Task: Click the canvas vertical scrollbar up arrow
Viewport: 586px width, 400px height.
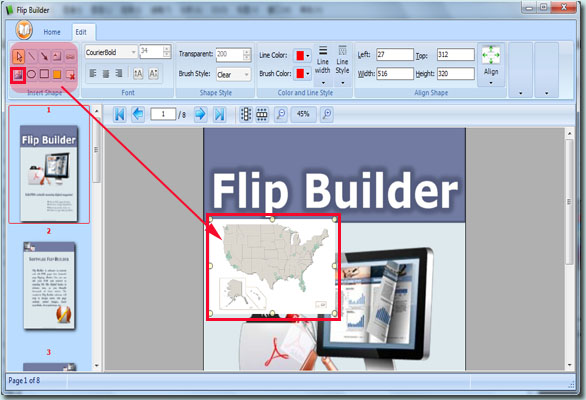Action: [x=570, y=133]
